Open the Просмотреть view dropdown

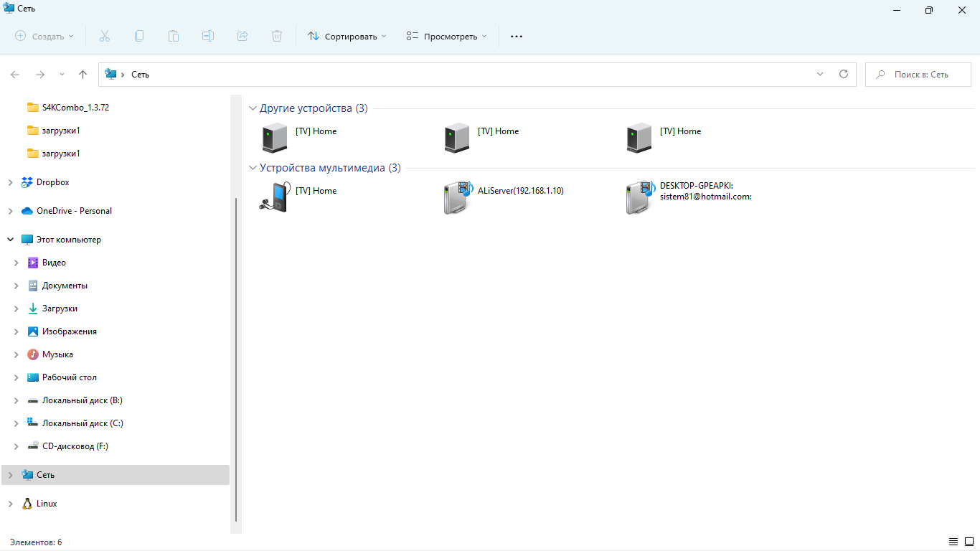point(446,36)
